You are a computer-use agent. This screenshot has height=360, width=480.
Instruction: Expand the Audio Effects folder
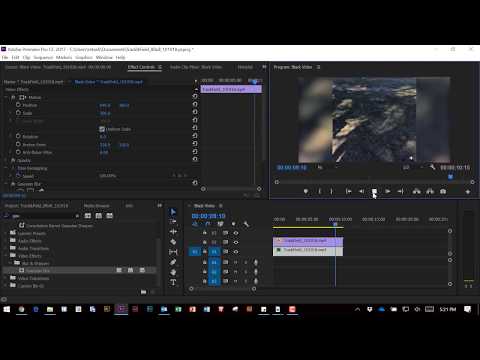(x=6, y=241)
